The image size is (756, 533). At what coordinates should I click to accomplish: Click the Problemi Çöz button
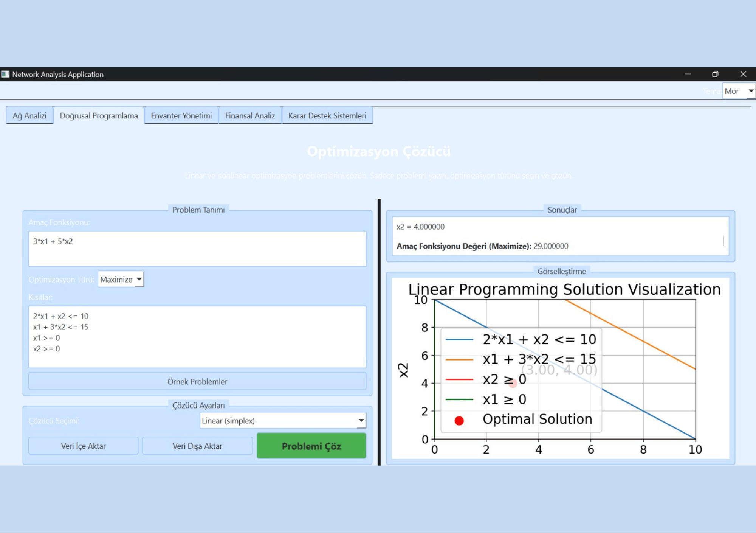(311, 446)
